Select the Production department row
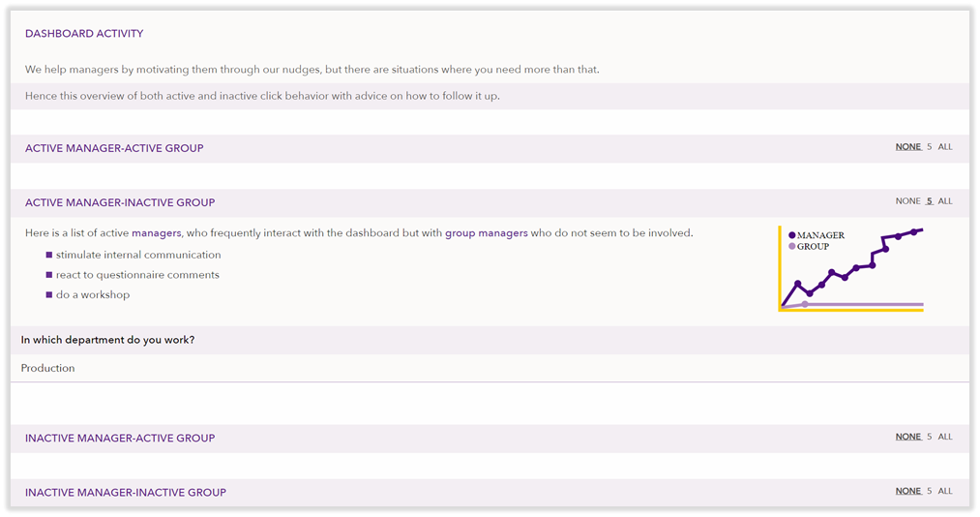980x517 pixels. click(48, 368)
